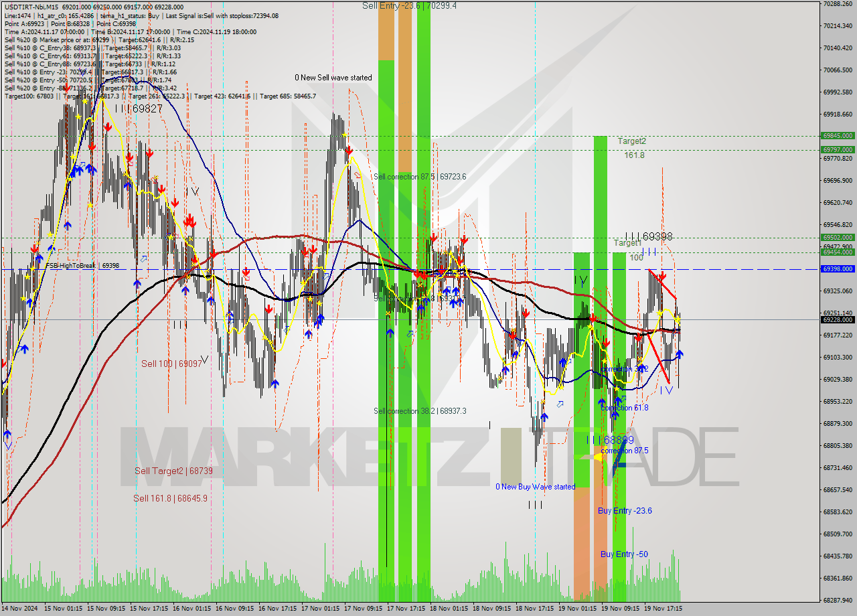The width and height of the screenshot is (857, 616).
Task: Click the 'FSB-HighToBreak | 69398' label
Action: click(82, 266)
